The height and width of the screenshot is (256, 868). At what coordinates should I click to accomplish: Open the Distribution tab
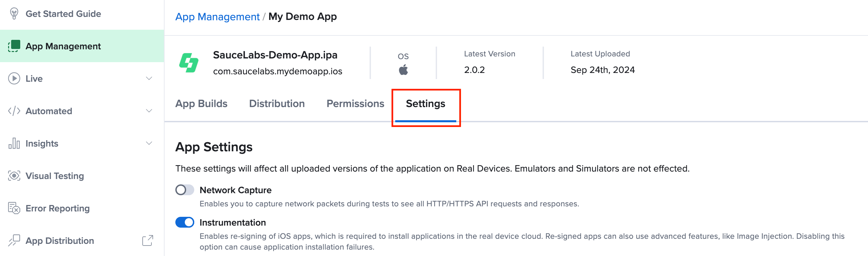pos(277,104)
